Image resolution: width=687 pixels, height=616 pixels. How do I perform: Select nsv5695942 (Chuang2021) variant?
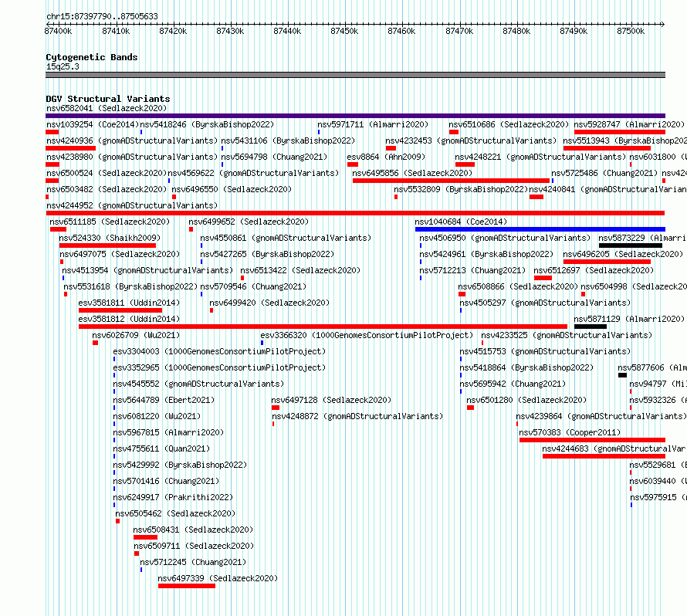[x=513, y=384]
